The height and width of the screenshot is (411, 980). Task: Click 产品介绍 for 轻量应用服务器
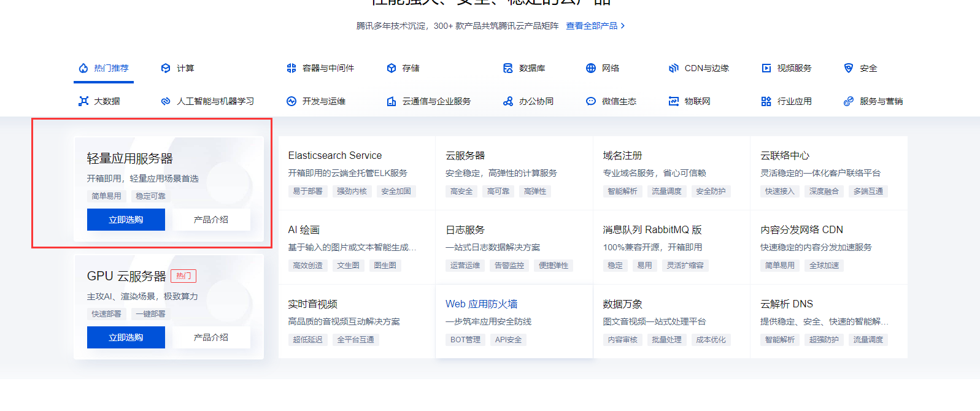211,220
